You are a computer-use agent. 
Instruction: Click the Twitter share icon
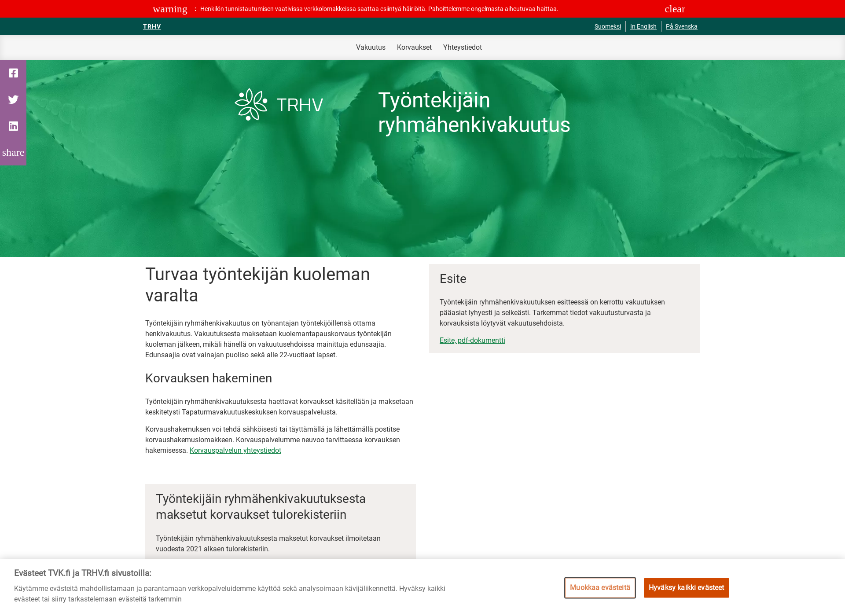tap(13, 99)
